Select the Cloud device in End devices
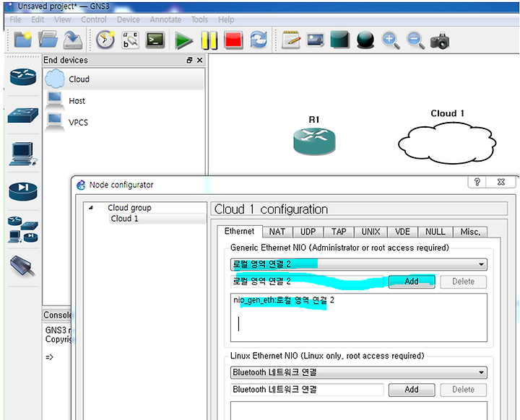The height and width of the screenshot is (420, 520). (123, 79)
